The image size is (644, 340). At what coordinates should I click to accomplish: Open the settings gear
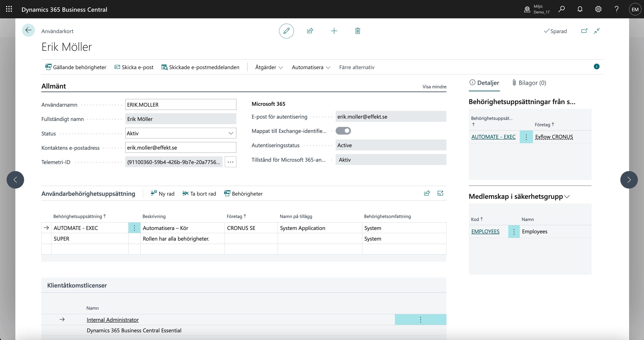(x=598, y=9)
